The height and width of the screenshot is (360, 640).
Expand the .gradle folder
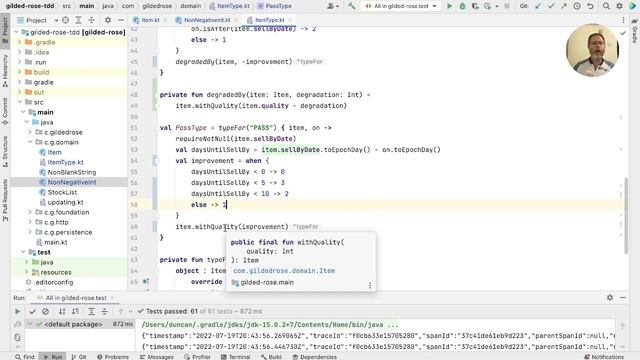pyautogui.click(x=19, y=42)
